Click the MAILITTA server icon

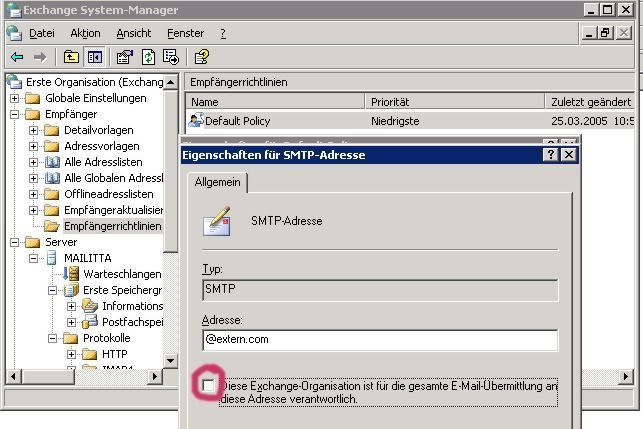pyautogui.click(x=52, y=258)
